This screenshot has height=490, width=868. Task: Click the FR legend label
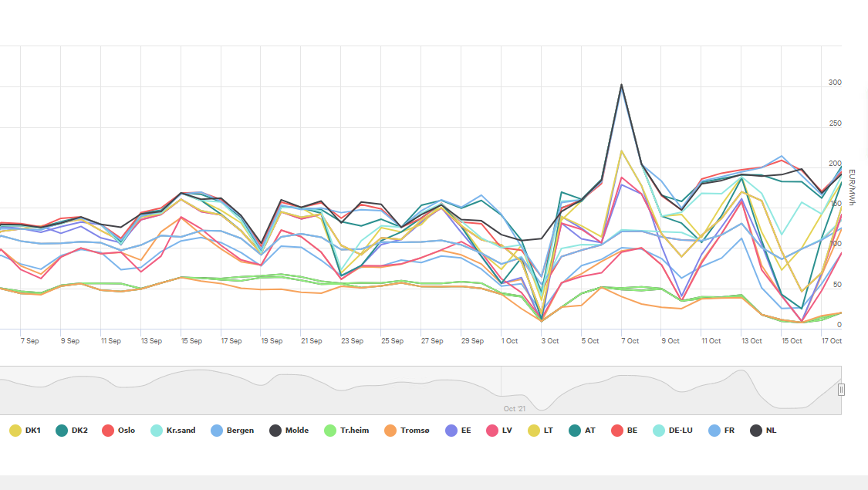coord(729,430)
